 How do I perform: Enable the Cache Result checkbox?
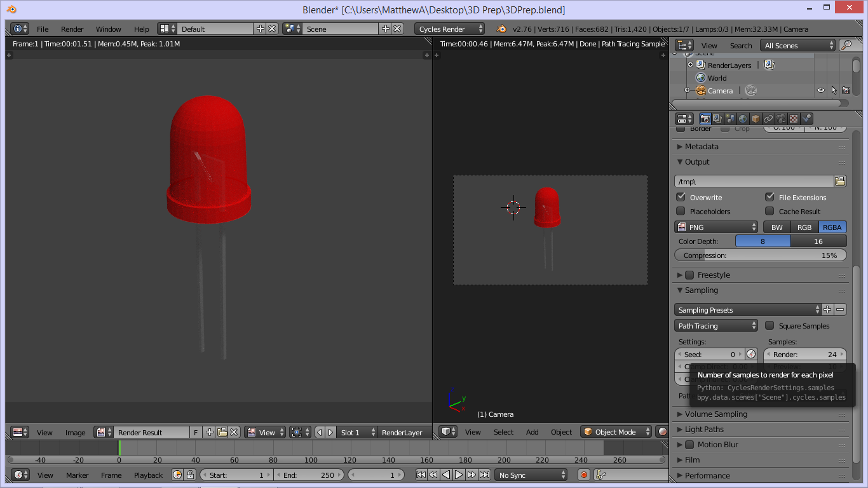[770, 211]
